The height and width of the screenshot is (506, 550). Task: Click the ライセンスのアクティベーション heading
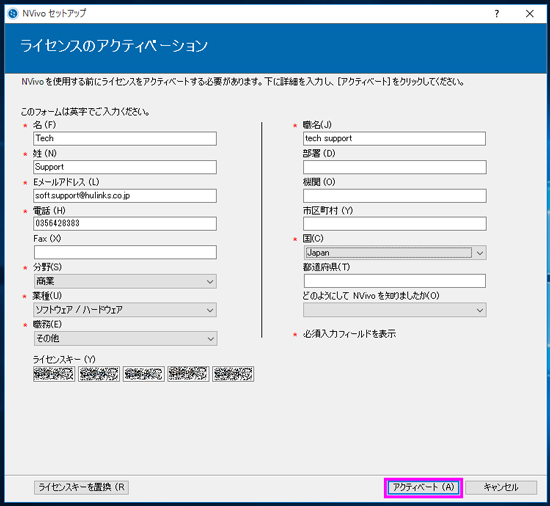(114, 46)
